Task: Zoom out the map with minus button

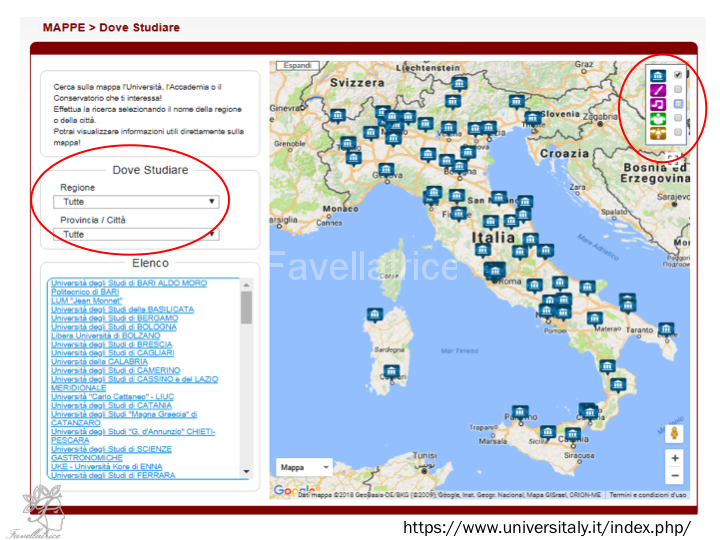Action: click(x=675, y=476)
